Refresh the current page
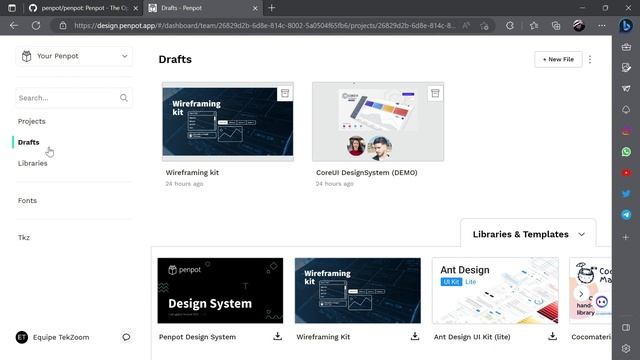 coord(36,26)
